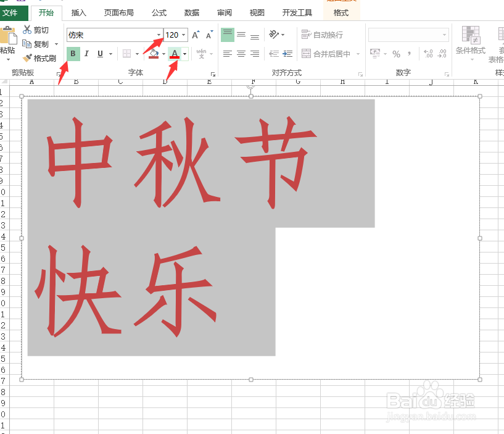Decrease font size with the smaller A
504x434 pixels.
(209, 35)
